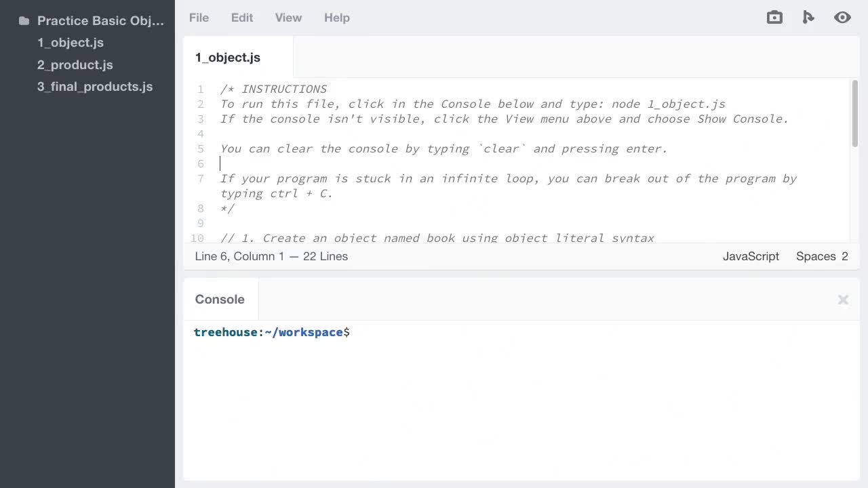Open the JavaScript syntax mode selector
868x488 pixels.
[751, 256]
